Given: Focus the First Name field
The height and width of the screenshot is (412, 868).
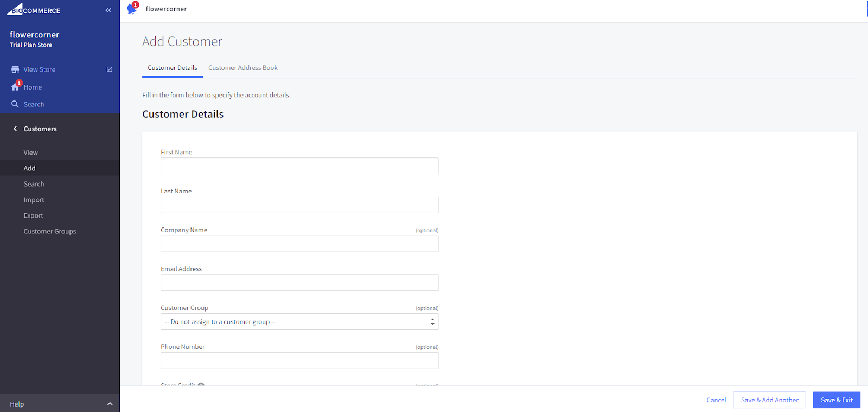Looking at the screenshot, I should tap(299, 166).
